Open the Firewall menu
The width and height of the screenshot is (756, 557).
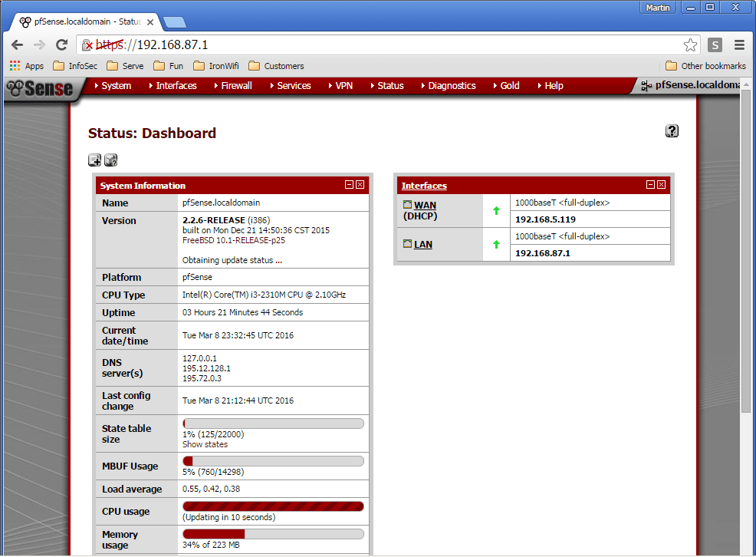pyautogui.click(x=235, y=85)
